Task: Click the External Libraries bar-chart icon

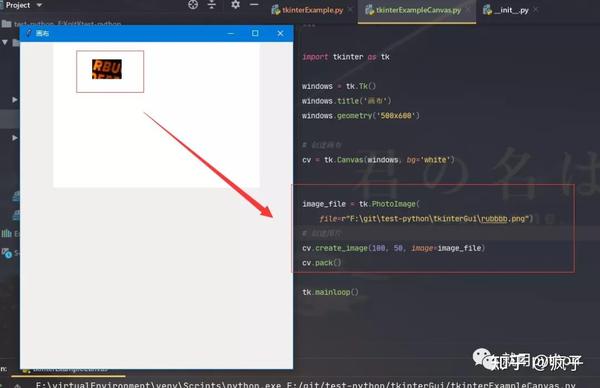Action: pos(7,233)
